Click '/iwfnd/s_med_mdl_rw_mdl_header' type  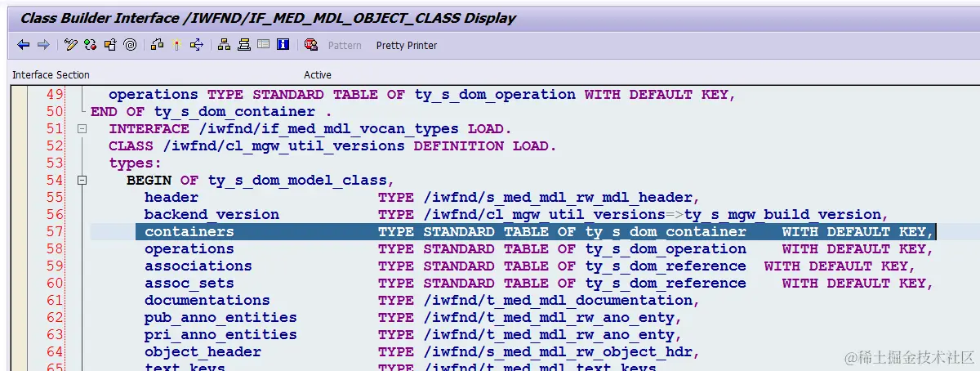[558, 197]
